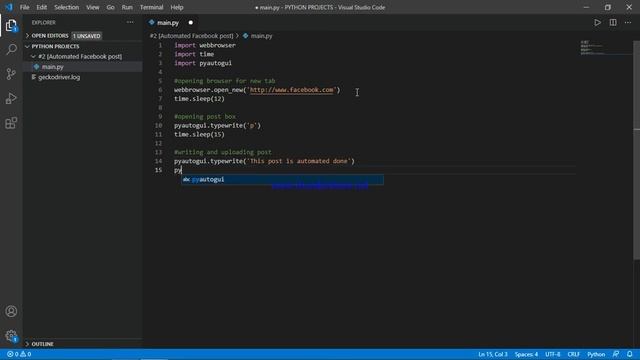This screenshot has height=360, width=640.
Task: Open the Extensions view icon
Action: (x=11, y=123)
